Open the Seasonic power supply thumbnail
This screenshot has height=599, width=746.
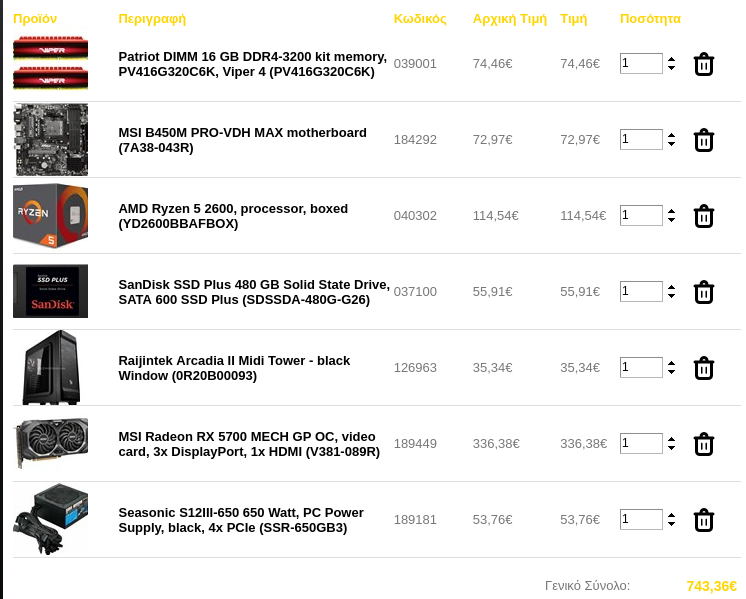coord(50,519)
